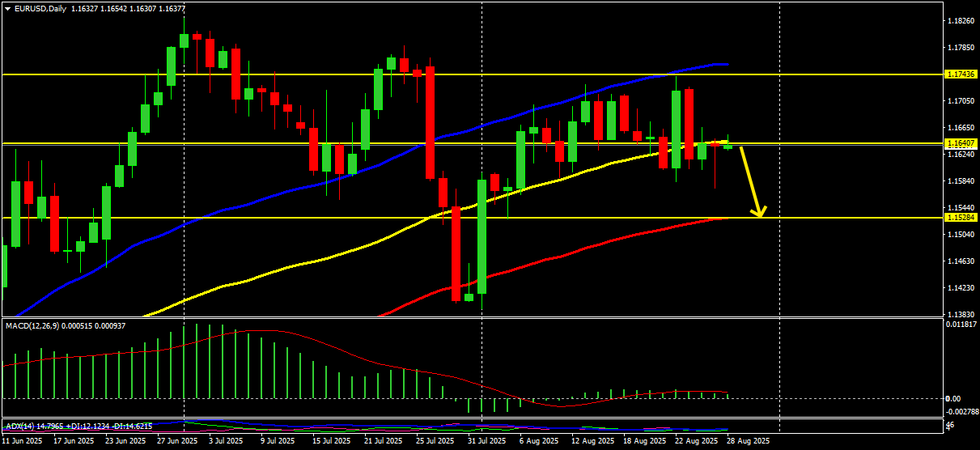Click the tall red candle near 25 Jul
Image resolution: width=980 pixels, height=450 pixels.
[430, 122]
